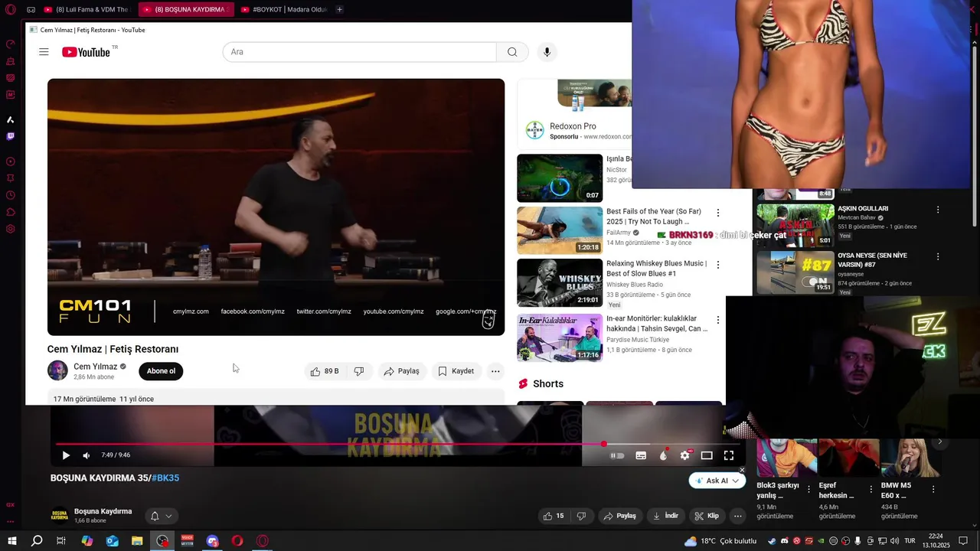Click the Klip button
980x551 pixels.
[707, 516]
